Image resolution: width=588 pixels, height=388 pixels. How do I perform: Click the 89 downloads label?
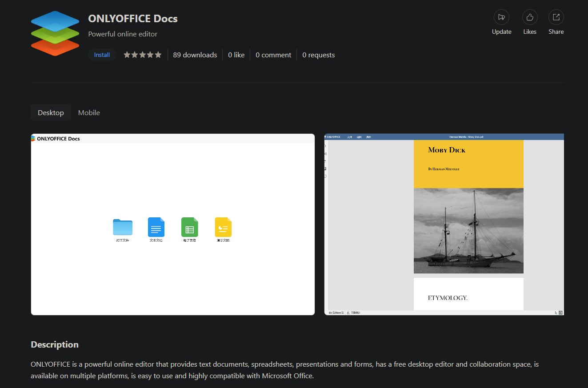(195, 55)
